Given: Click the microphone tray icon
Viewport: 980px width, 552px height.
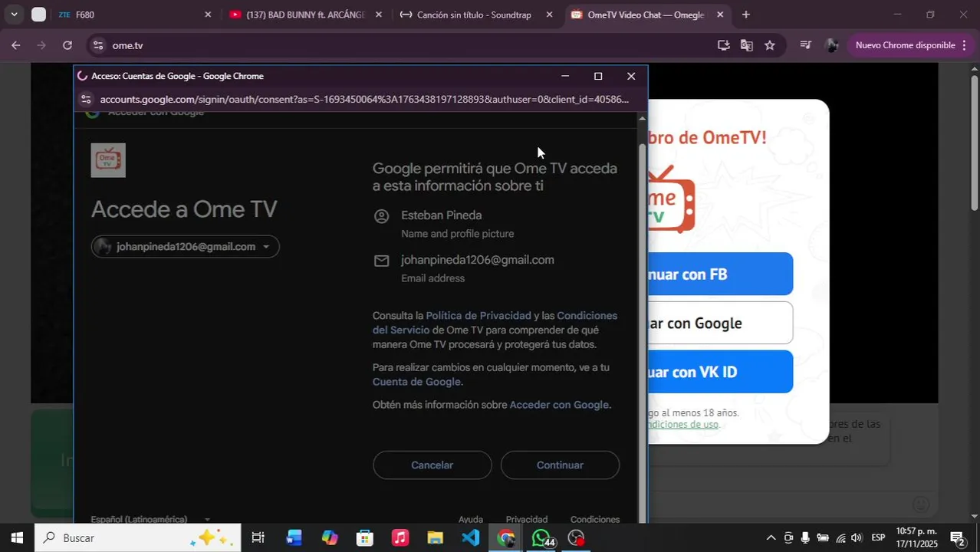Looking at the screenshot, I should pyautogui.click(x=805, y=538).
